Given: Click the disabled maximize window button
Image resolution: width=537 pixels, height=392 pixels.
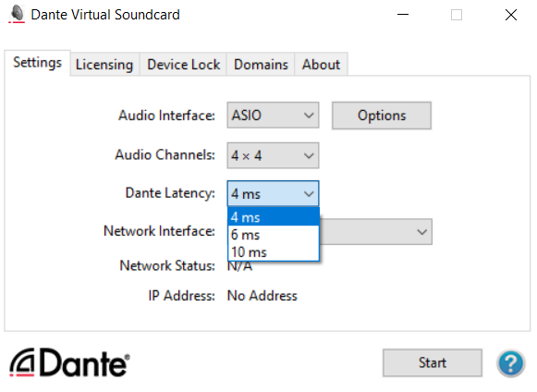Looking at the screenshot, I should point(457,15).
